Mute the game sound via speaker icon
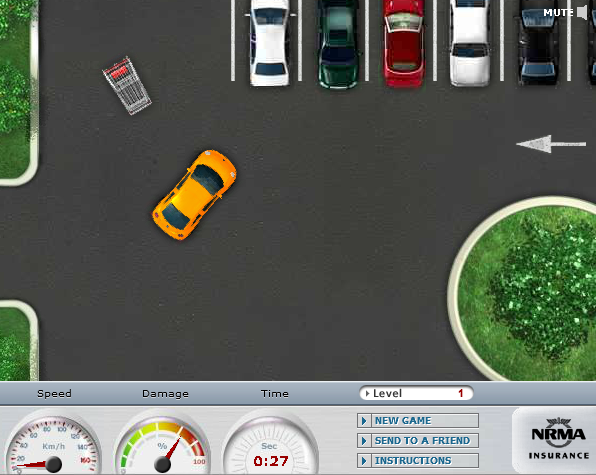596x475 pixels. pyautogui.click(x=582, y=13)
